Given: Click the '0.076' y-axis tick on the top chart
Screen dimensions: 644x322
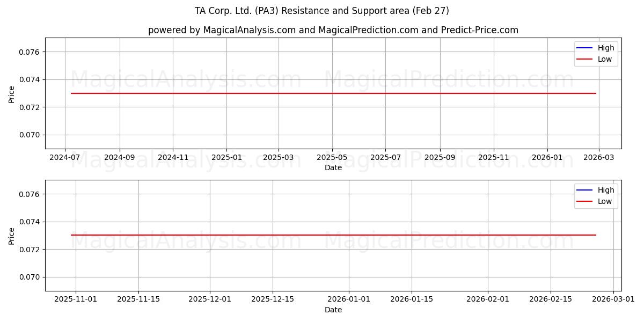Looking at the screenshot, I should pos(31,52).
